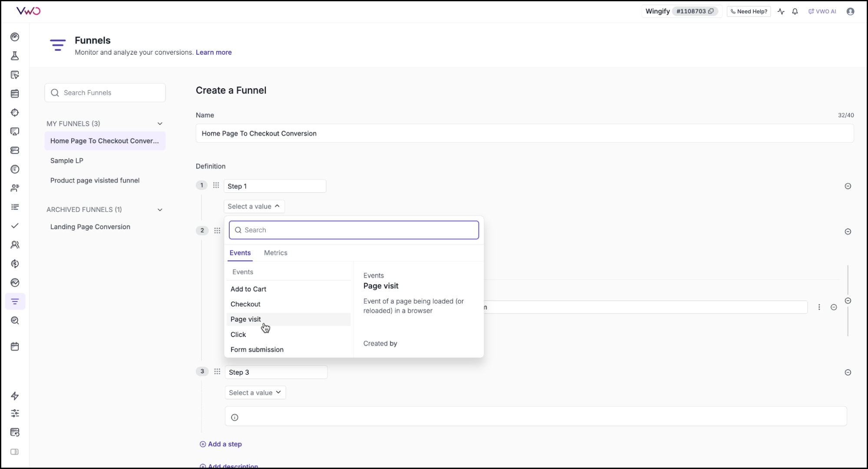Open the lightning bolt icon in sidebar
This screenshot has height=469, width=868.
[x=15, y=396]
